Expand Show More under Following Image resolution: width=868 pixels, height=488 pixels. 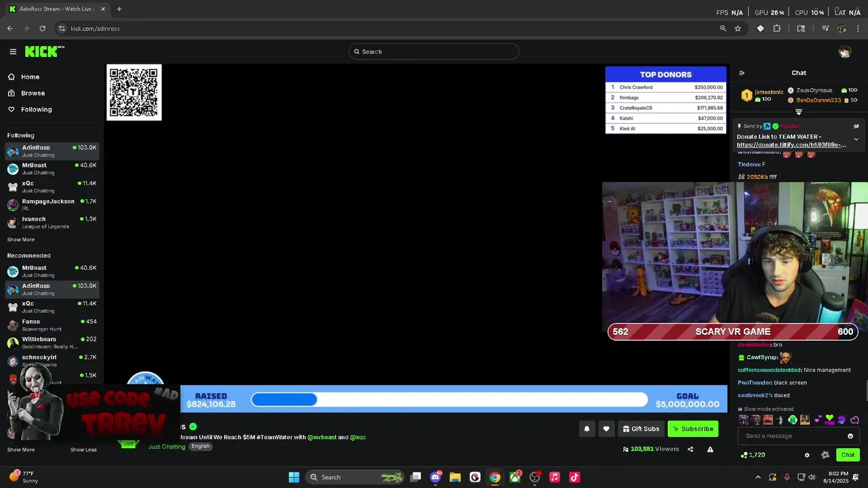pos(21,239)
